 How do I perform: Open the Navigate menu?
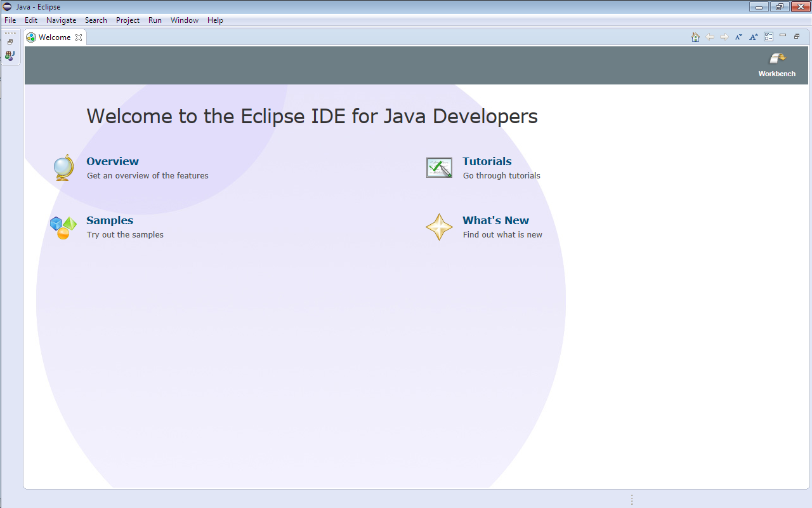click(62, 20)
